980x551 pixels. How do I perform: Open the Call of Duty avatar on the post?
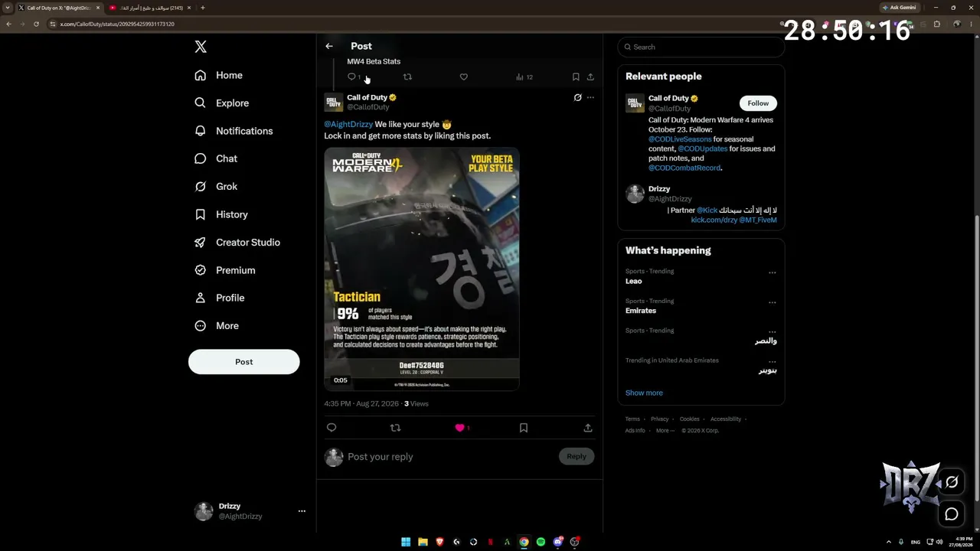(334, 103)
